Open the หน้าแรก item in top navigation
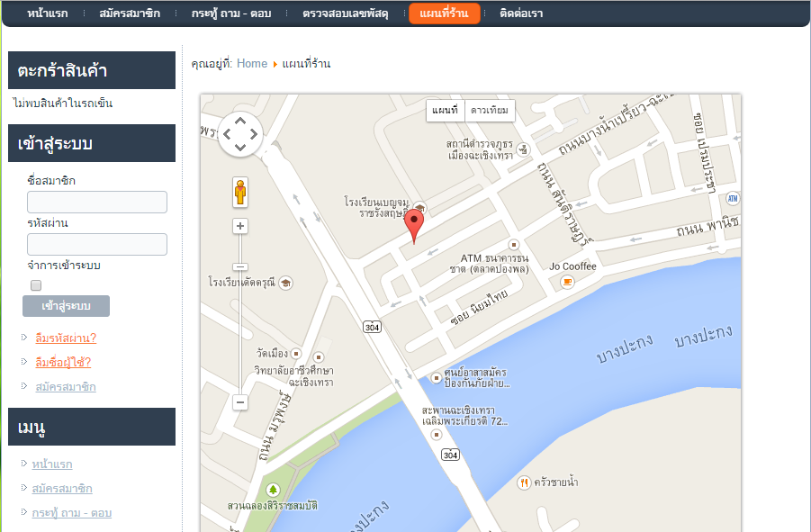This screenshot has width=811, height=532. tap(48, 14)
